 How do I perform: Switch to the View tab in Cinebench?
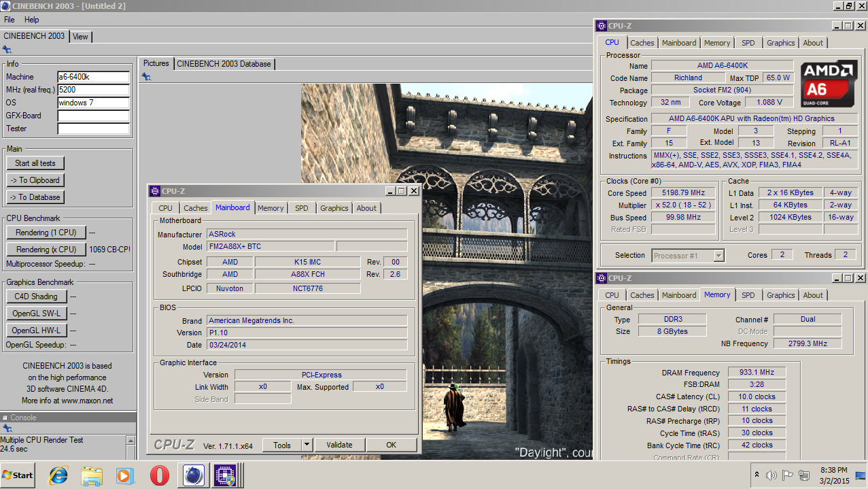(x=80, y=37)
